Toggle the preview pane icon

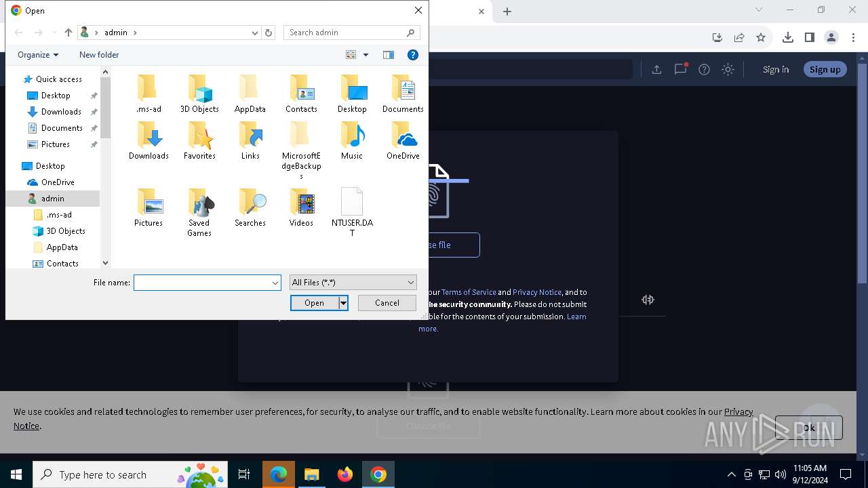coord(389,55)
